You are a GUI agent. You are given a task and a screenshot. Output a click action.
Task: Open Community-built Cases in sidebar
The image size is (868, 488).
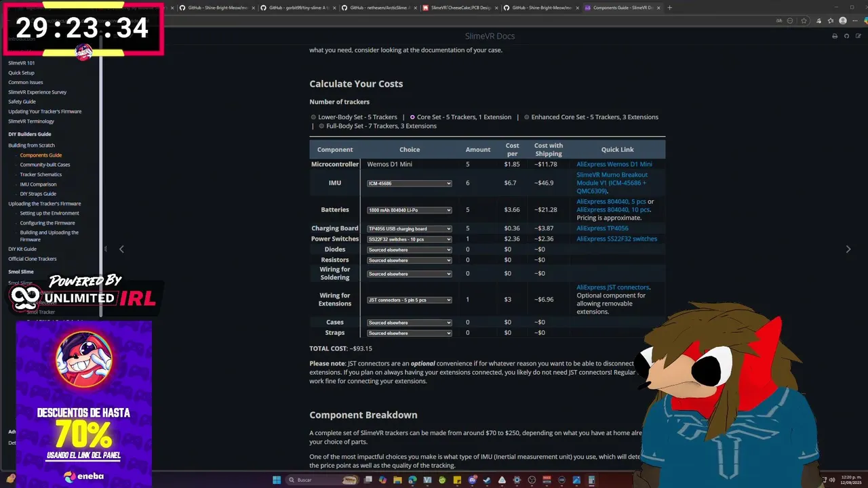[45, 165]
